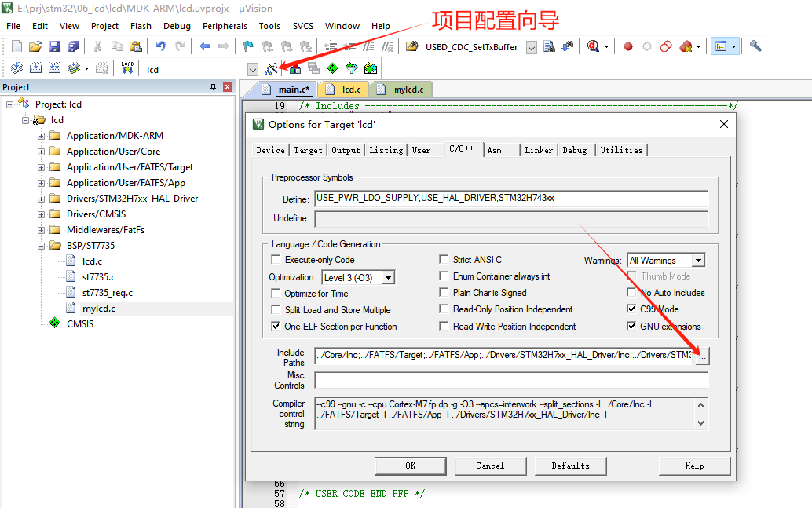Viewport: 812px width, 508px height.
Task: Navigate backwards with blue left arrow
Action: [205, 46]
